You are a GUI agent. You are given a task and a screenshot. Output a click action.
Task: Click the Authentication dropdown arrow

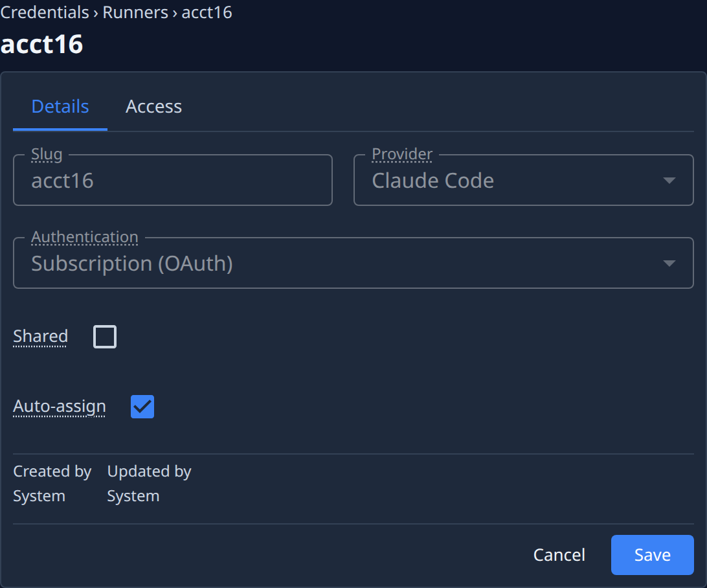[x=669, y=264]
